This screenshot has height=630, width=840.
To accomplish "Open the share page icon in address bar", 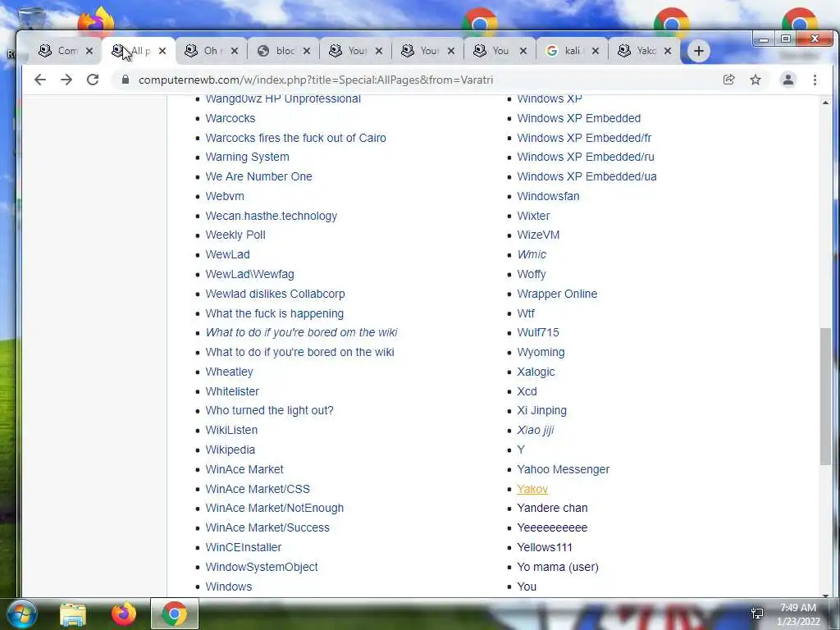I will pos(728,80).
